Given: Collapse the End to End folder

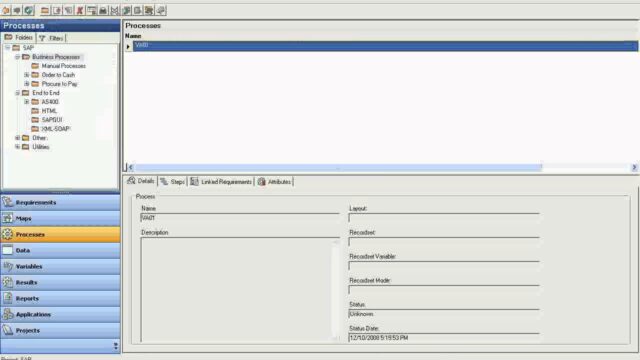Looking at the screenshot, I should [18, 93].
